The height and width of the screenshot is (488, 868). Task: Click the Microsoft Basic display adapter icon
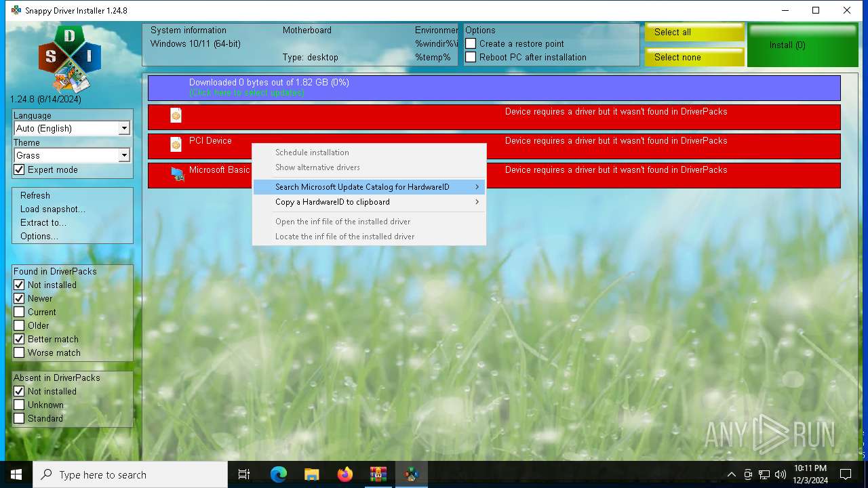[178, 174]
